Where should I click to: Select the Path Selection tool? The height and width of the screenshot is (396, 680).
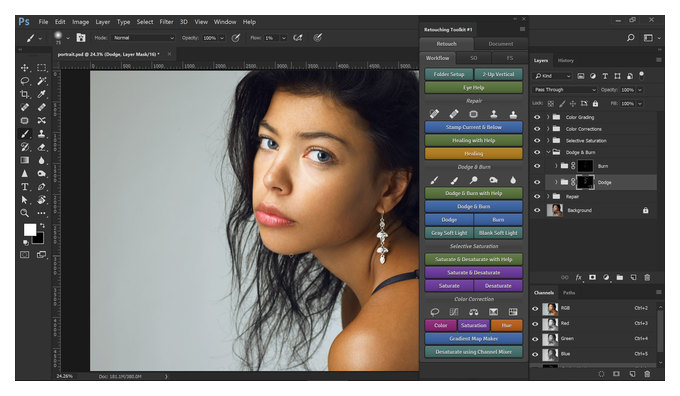25,200
